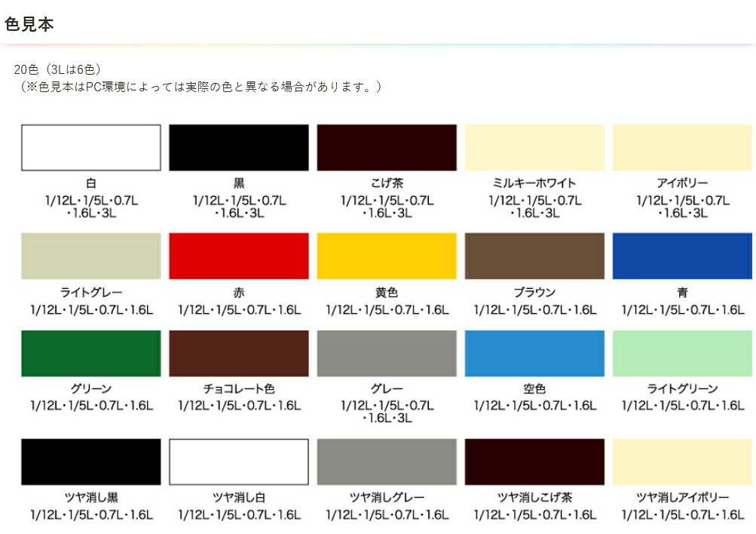Viewport: 756px width, 534px height.
Task: Select the ツヤ消し黒 matte black swatch
Action: point(90,462)
